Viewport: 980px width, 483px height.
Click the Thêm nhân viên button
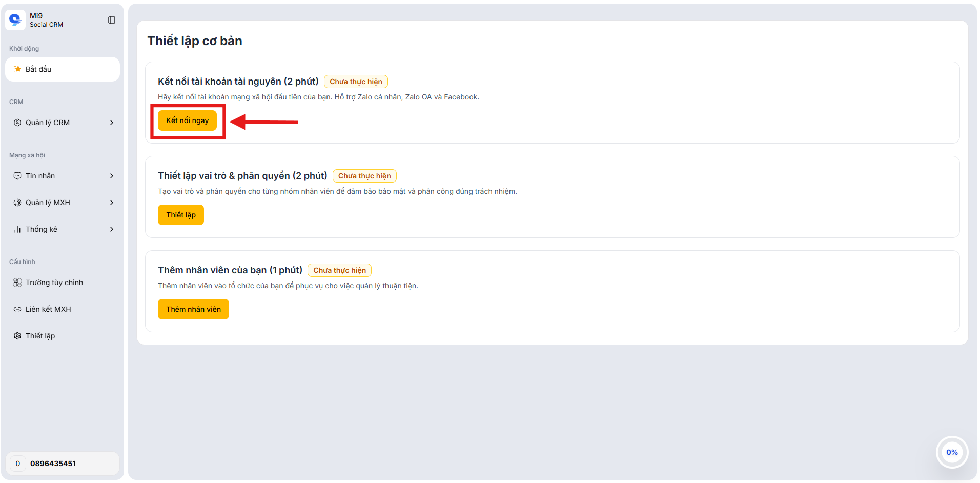(x=193, y=309)
